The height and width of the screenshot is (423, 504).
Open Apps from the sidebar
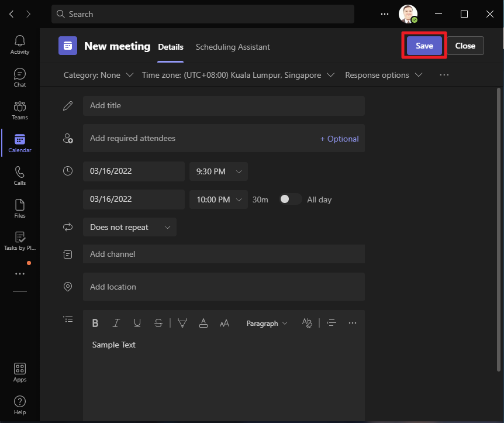point(20,372)
